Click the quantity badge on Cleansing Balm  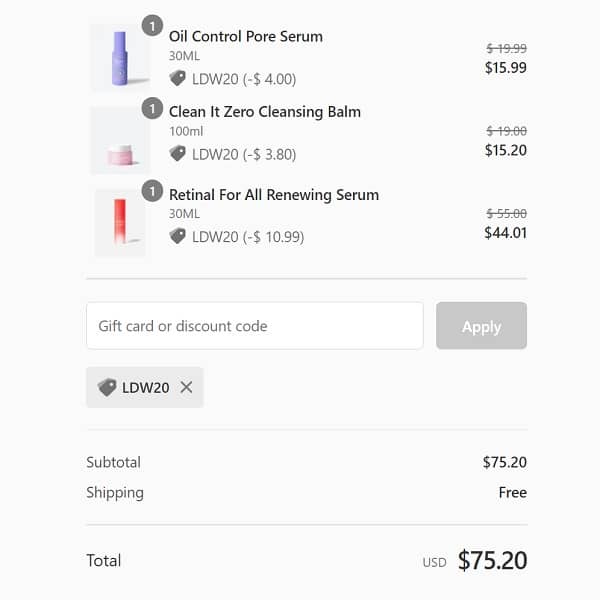click(x=152, y=108)
